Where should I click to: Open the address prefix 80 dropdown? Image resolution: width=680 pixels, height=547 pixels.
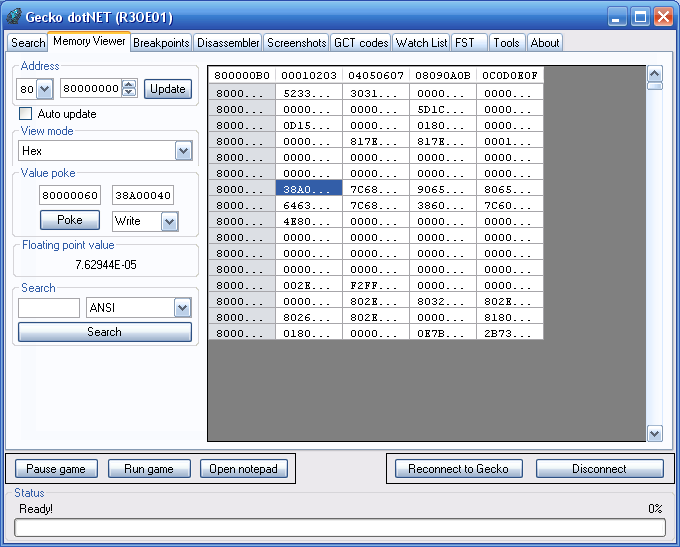coord(45,89)
